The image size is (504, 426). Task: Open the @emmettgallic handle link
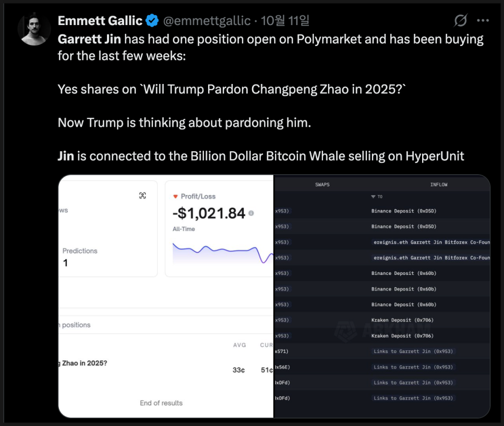tap(207, 21)
